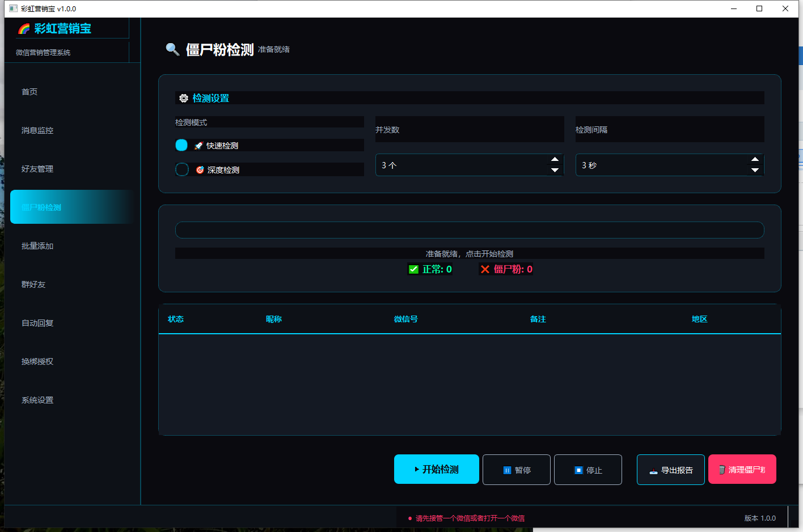Select the 快速检测 radio button
Image resolution: width=803 pixels, height=532 pixels.
(181, 145)
